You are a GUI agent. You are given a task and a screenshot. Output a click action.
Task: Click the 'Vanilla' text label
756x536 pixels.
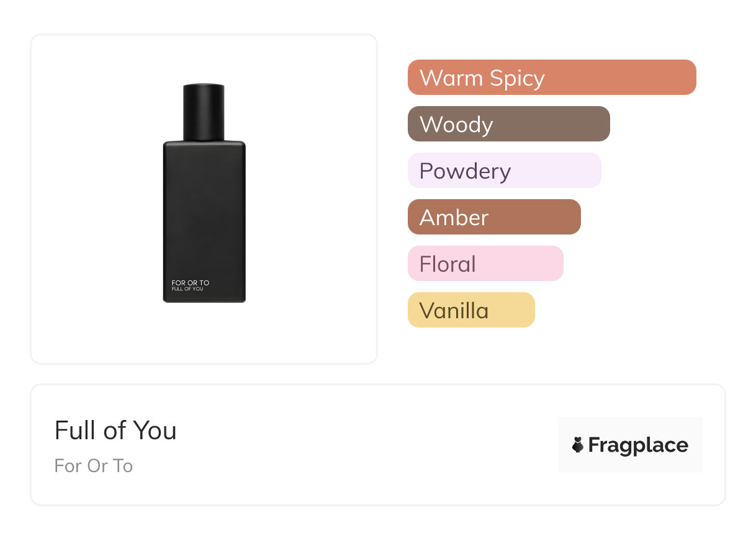[454, 311]
